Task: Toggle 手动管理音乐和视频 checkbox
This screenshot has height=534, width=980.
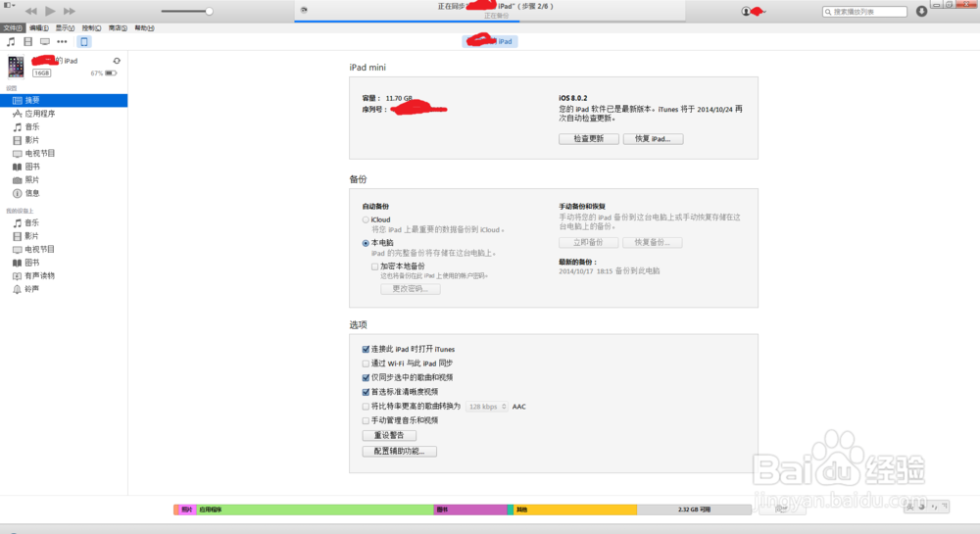Action: (366, 421)
